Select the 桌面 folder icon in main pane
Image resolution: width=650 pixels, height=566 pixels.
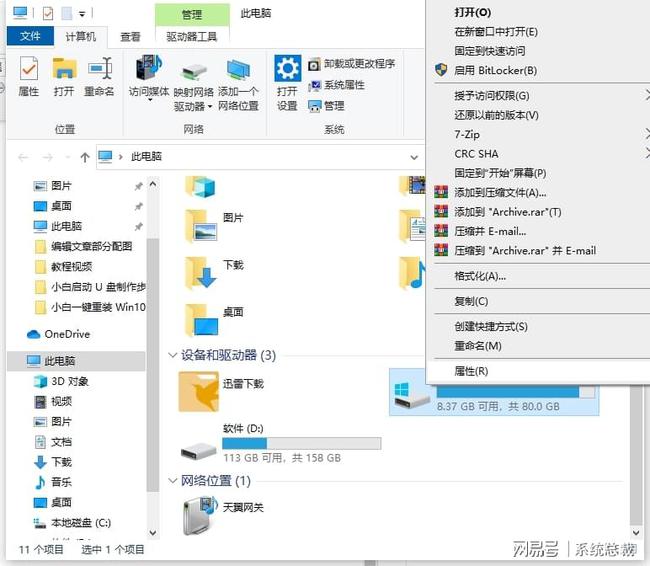coord(201,320)
